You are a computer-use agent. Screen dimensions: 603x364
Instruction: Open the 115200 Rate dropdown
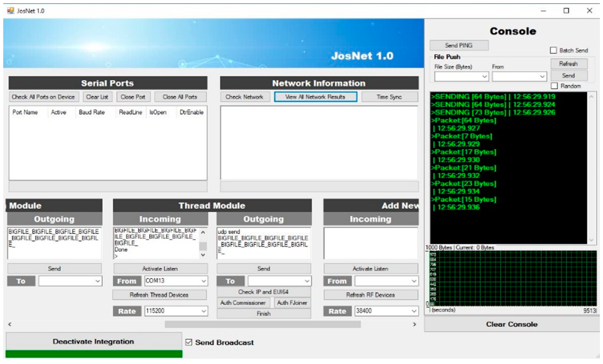click(203, 311)
